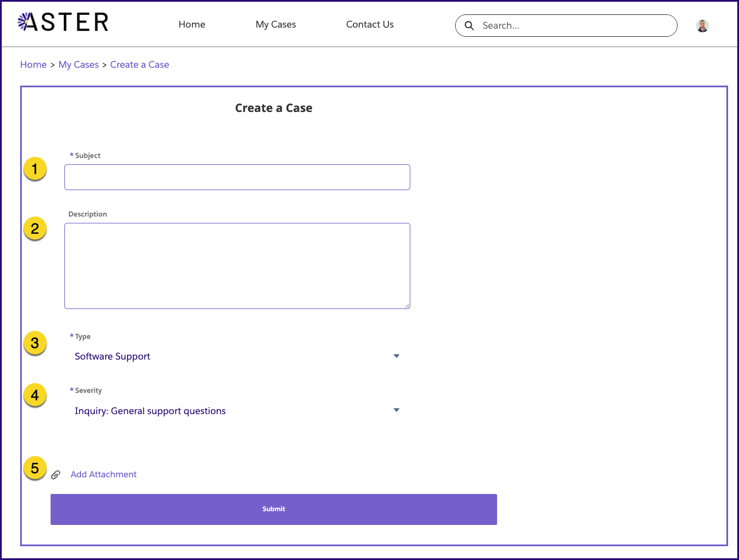Click the Create a Case breadcrumb link

[x=140, y=64]
